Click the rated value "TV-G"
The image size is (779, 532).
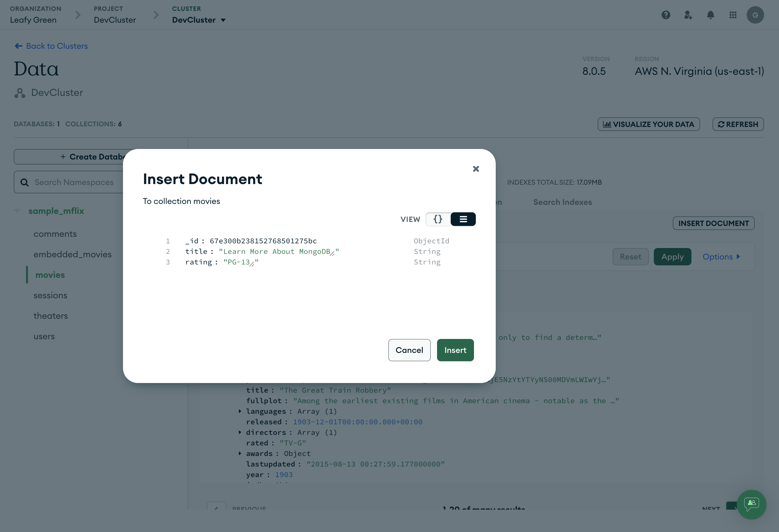[x=293, y=443]
